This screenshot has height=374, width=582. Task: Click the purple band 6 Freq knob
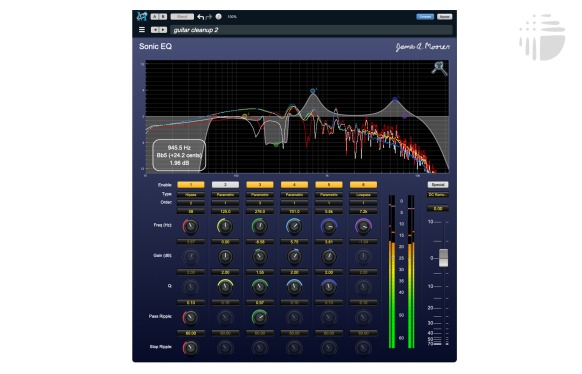363,226
